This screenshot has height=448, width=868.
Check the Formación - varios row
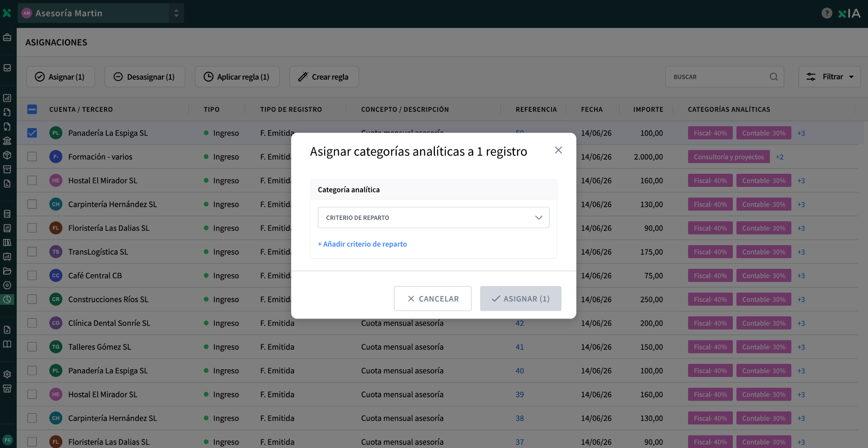coord(32,157)
